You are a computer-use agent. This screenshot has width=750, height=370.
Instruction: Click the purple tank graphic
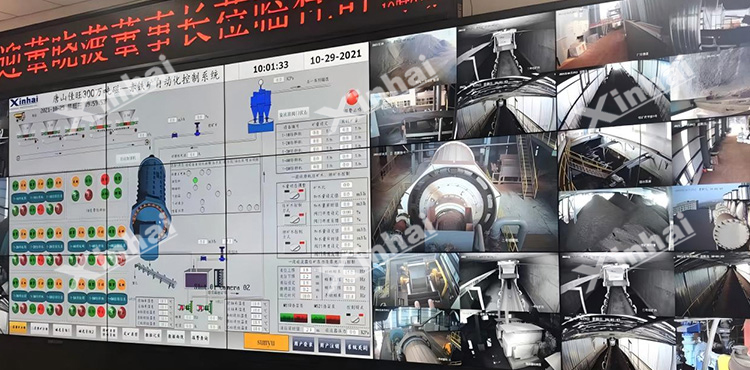(x=198, y=278)
